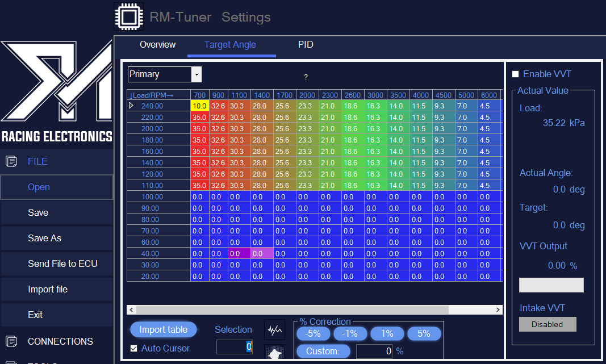
Task: Open the Primary table dropdown
Action: point(197,74)
